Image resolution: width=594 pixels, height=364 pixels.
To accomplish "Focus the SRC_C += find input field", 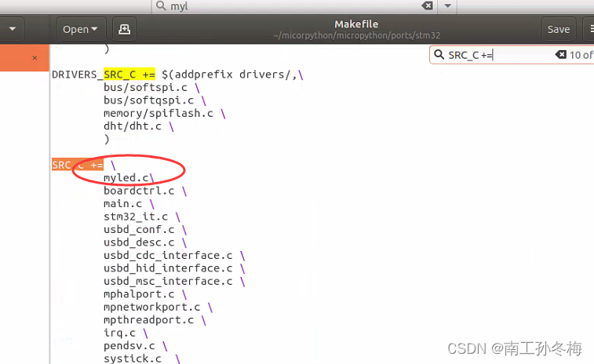I will click(x=500, y=55).
